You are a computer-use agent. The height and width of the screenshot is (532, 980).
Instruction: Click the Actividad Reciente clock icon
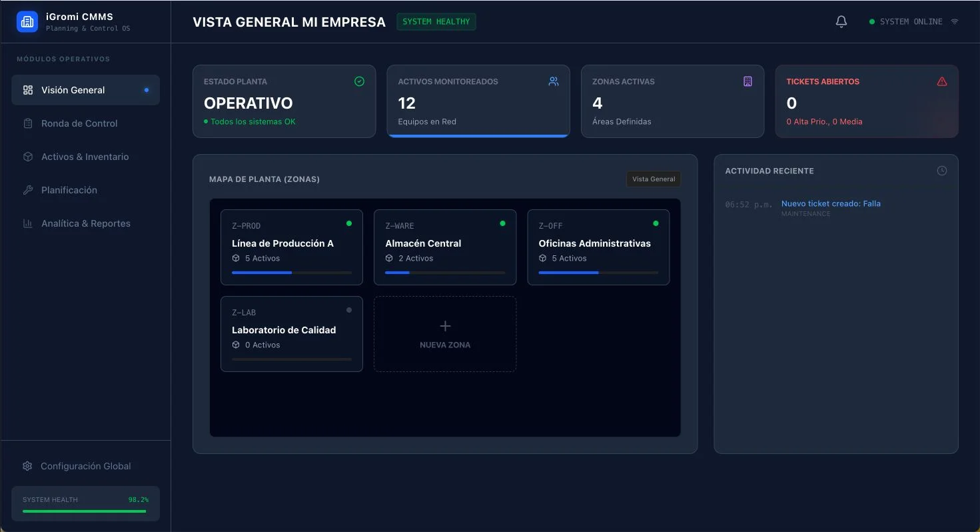[x=941, y=171]
